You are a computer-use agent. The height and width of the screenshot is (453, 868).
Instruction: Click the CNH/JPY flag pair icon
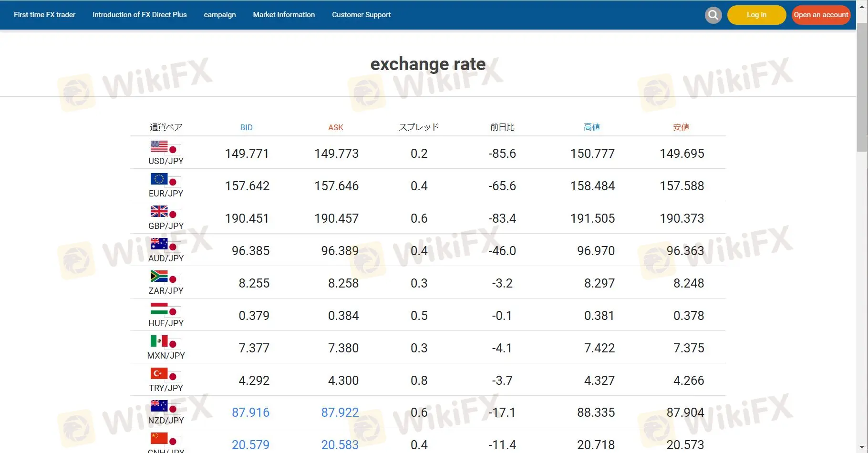click(165, 439)
